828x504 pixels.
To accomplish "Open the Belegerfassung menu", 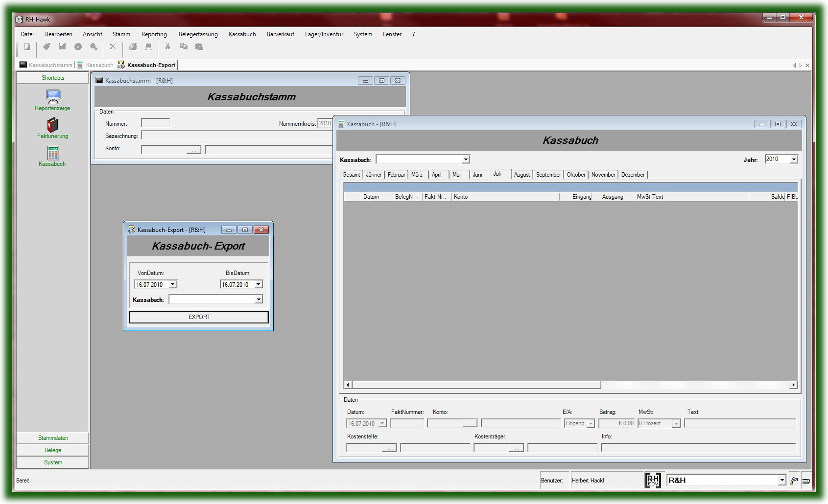I will (198, 34).
